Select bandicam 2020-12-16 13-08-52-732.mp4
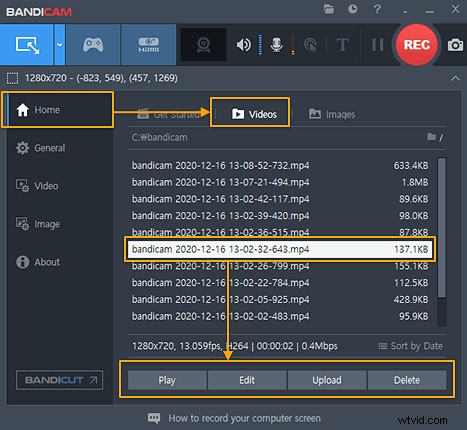 click(x=280, y=165)
